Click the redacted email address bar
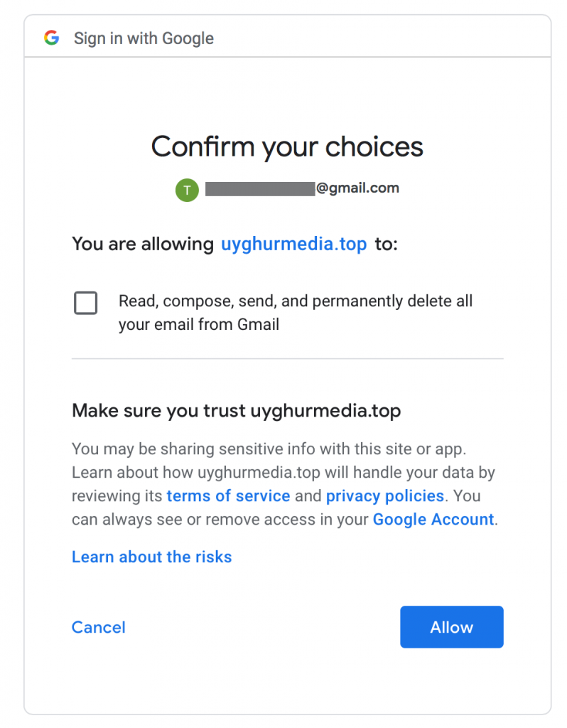This screenshot has height=728, width=567. [260, 189]
